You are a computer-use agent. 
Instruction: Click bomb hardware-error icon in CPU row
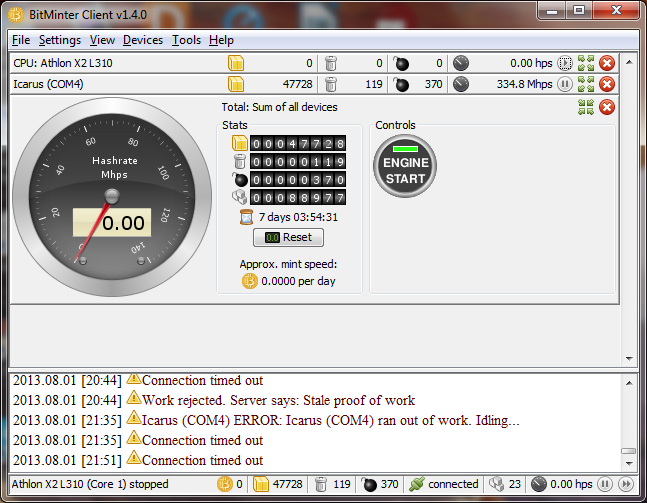point(401,63)
